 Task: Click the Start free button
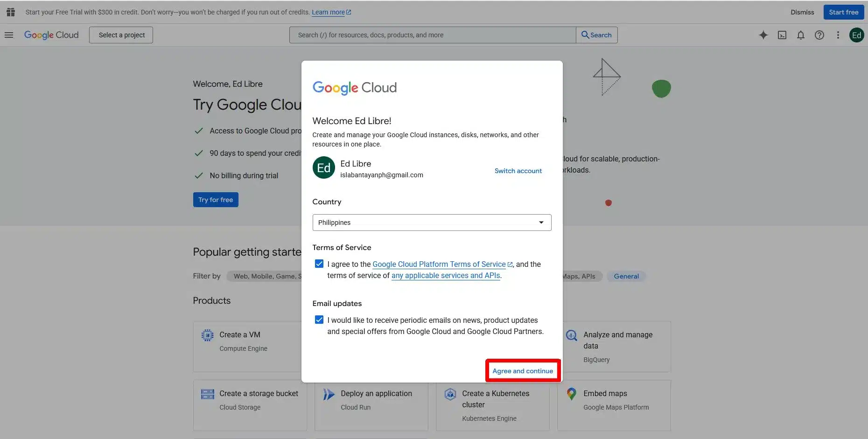pos(843,12)
